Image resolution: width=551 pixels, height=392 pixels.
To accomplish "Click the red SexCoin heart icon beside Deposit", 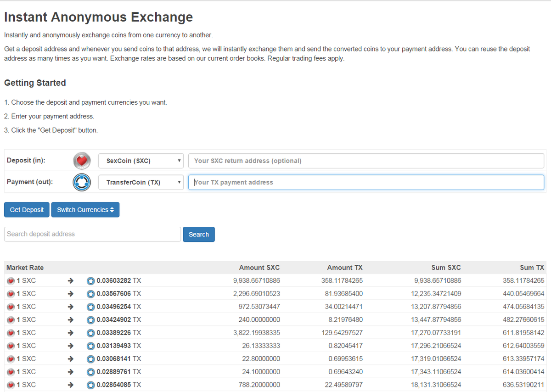I will (82, 160).
